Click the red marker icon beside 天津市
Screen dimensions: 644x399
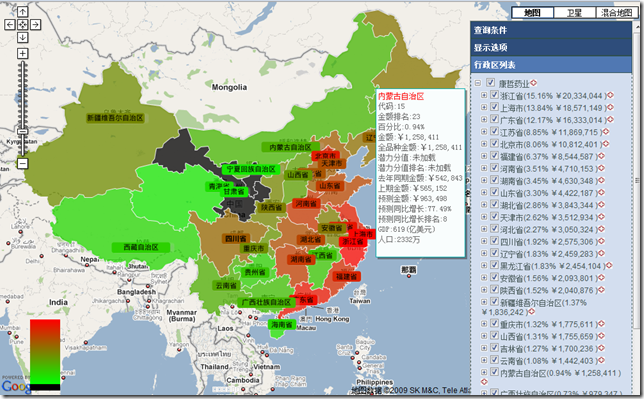tap(601, 217)
